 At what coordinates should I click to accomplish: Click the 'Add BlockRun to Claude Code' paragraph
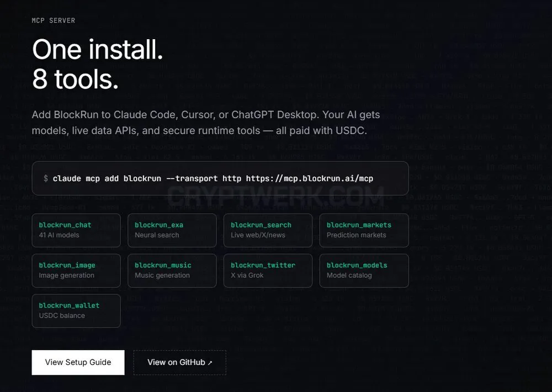point(206,123)
